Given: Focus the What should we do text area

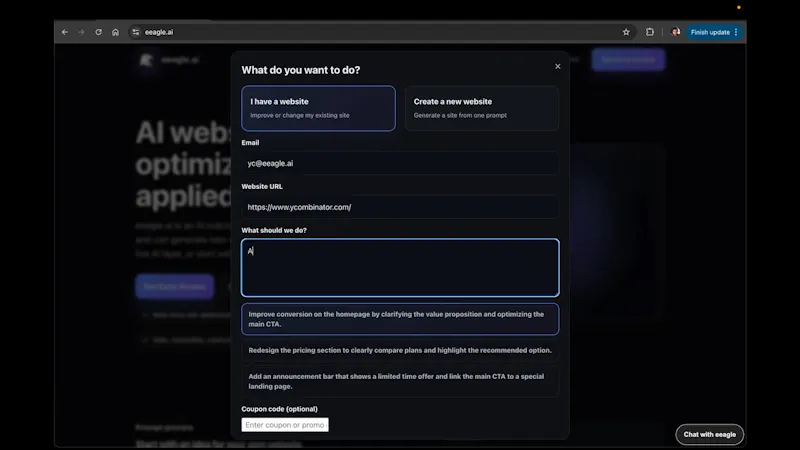Looking at the screenshot, I should click(x=400, y=267).
